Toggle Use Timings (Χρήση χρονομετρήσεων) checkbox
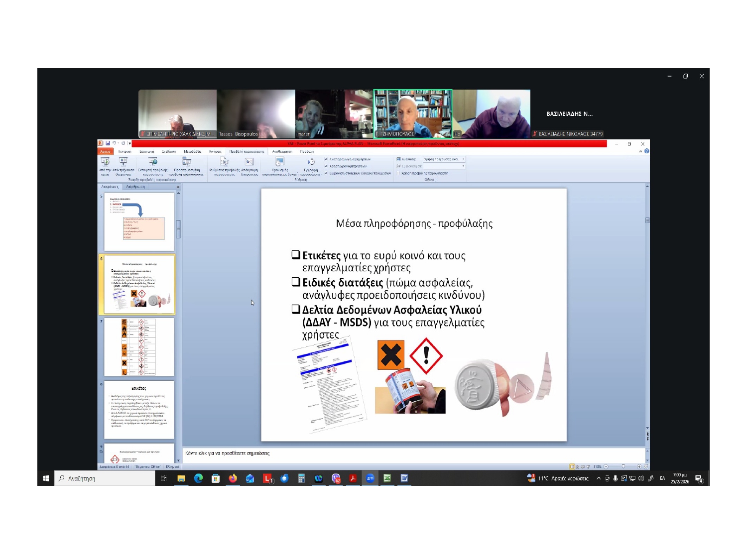 point(326,166)
